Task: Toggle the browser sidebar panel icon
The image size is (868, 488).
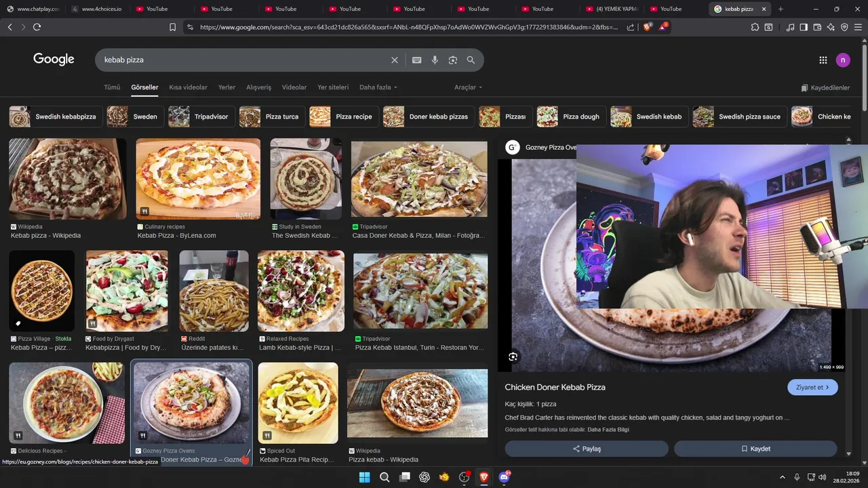Action: [804, 27]
